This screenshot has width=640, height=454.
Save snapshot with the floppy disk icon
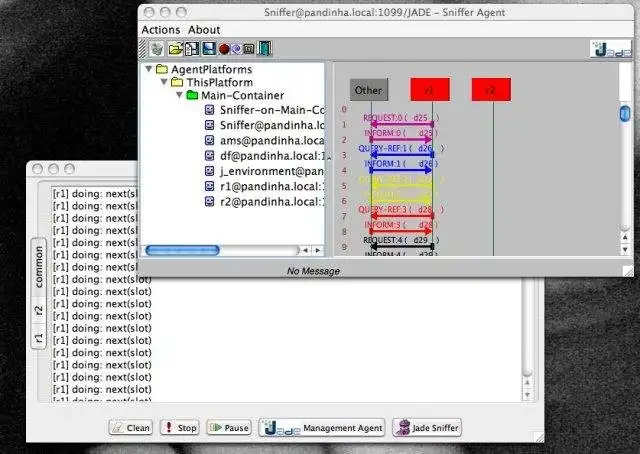(x=209, y=49)
